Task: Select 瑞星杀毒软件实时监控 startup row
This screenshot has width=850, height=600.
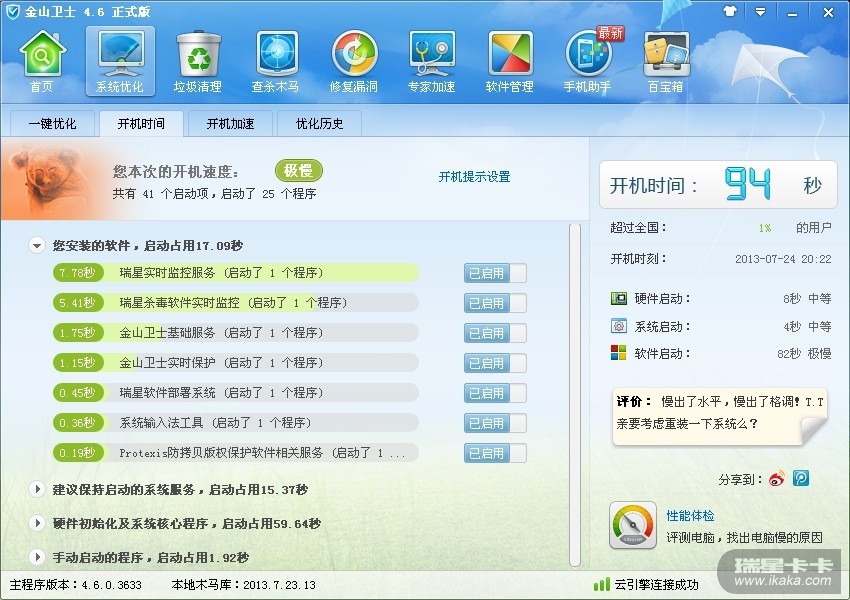Action: click(236, 302)
